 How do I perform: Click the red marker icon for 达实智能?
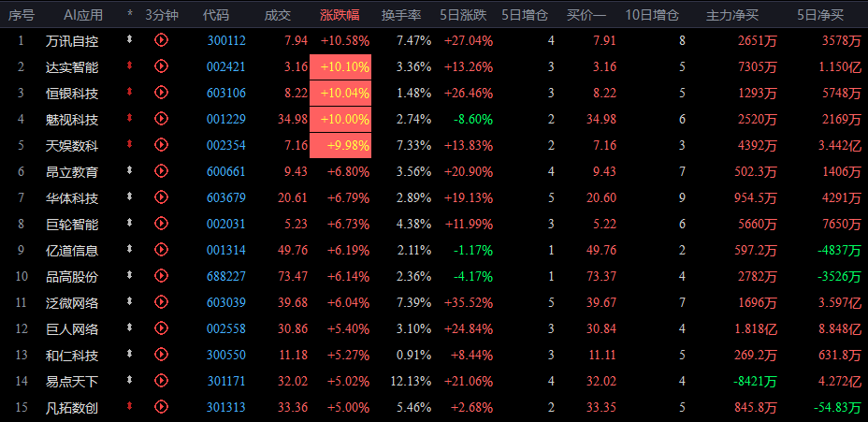129,65
